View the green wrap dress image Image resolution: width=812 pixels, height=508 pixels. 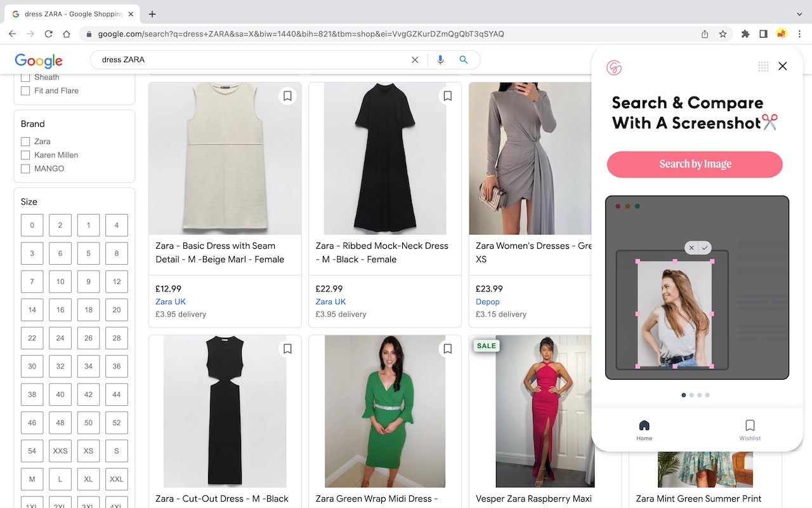[x=385, y=411]
